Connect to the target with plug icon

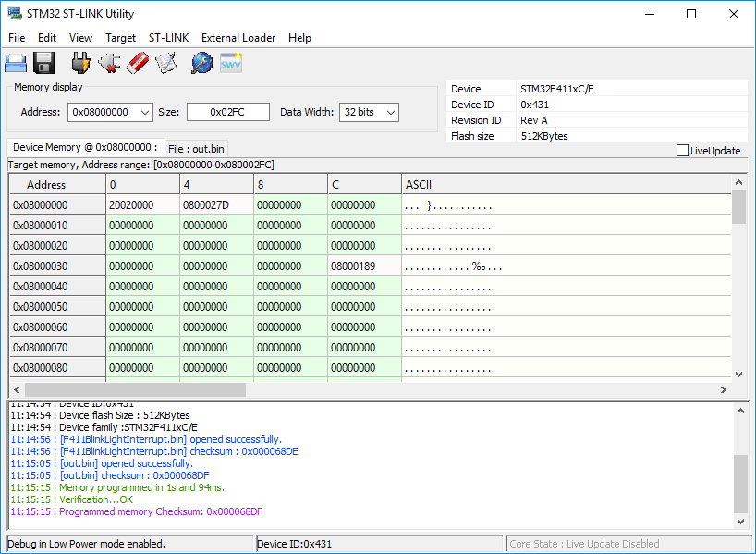81,63
